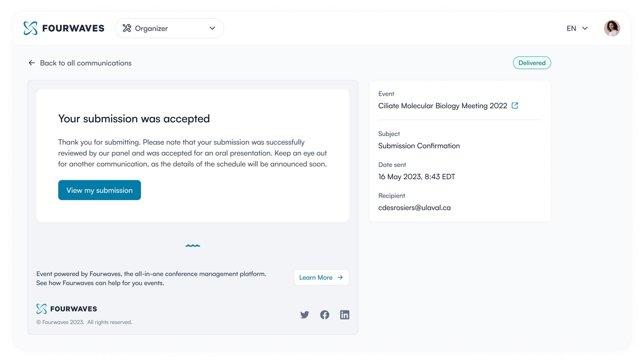Open the user profile avatar
This screenshot has width=644, height=364.
(x=612, y=28)
